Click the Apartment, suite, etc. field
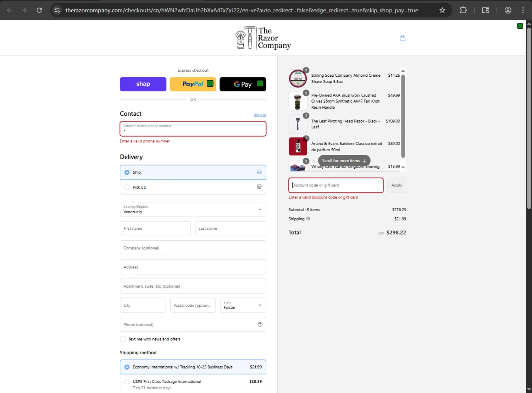 click(193, 286)
